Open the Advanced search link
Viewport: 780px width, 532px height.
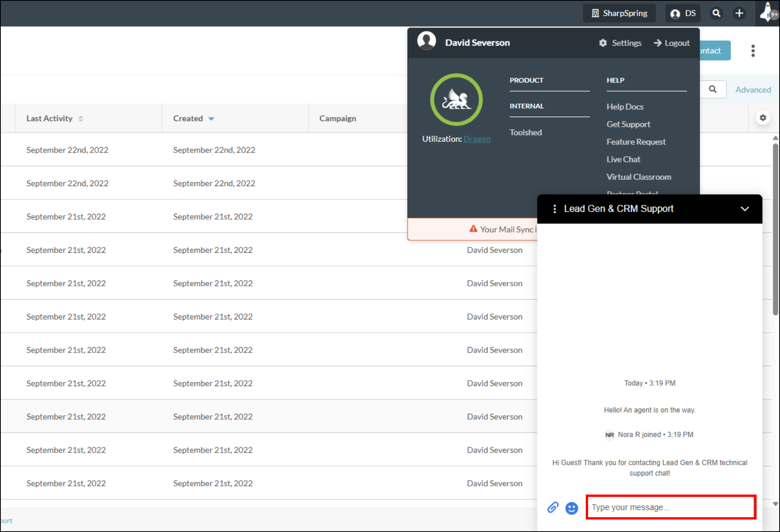tap(753, 90)
